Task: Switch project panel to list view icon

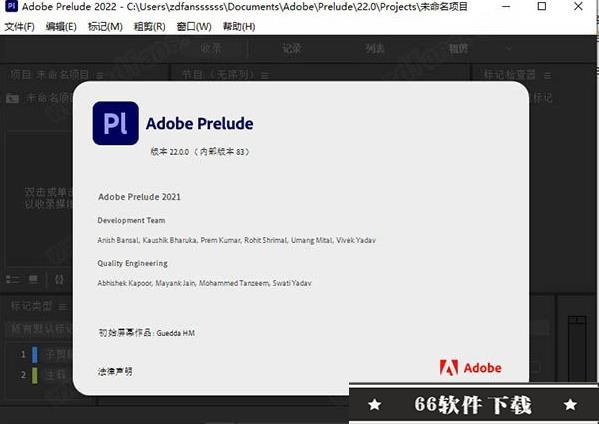Action: pos(12,280)
